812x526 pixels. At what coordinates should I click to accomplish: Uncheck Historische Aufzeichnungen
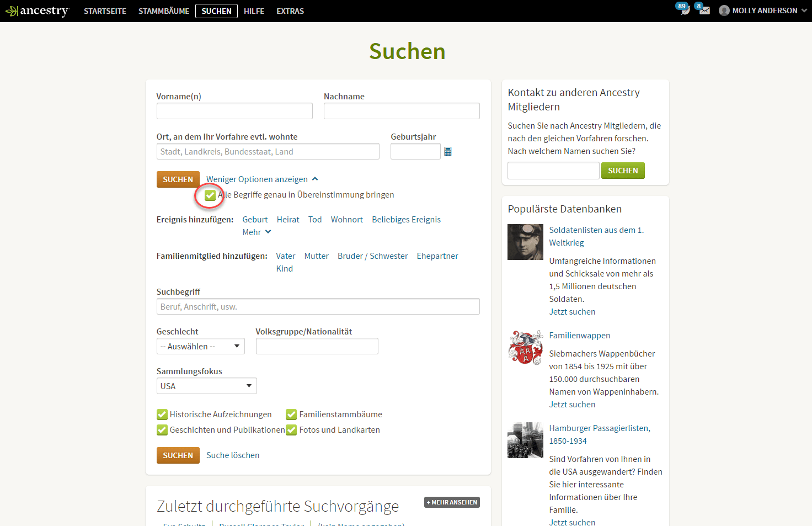pyautogui.click(x=162, y=415)
